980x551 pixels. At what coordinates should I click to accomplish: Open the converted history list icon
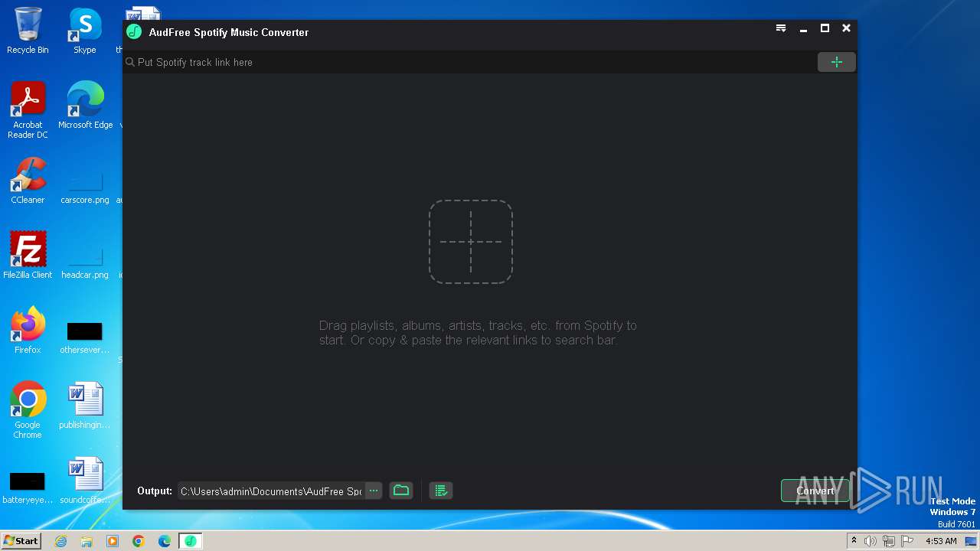click(441, 491)
